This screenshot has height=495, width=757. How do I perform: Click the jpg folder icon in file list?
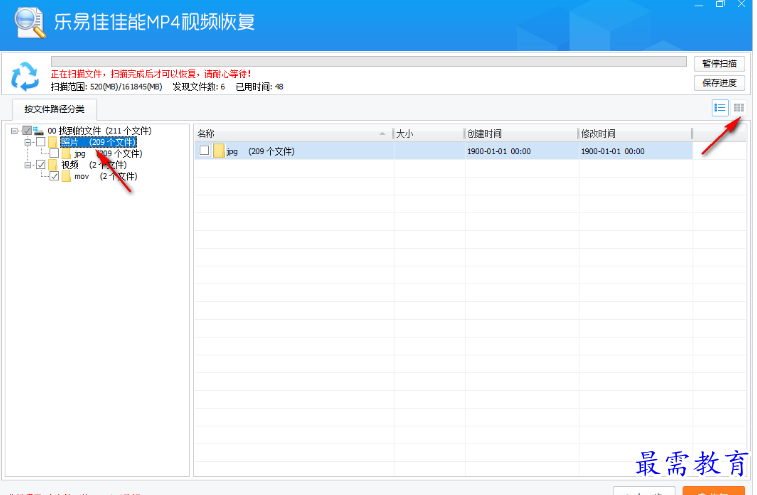click(219, 151)
